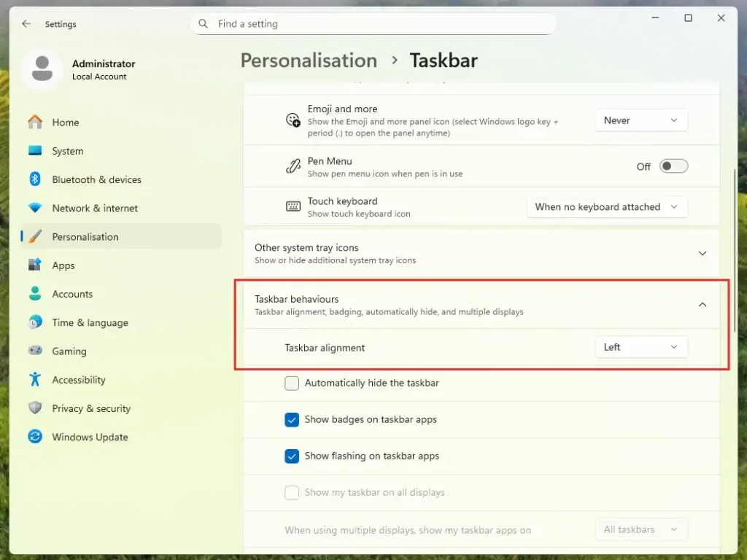Collapse the Taskbar behaviours section

[x=703, y=305]
